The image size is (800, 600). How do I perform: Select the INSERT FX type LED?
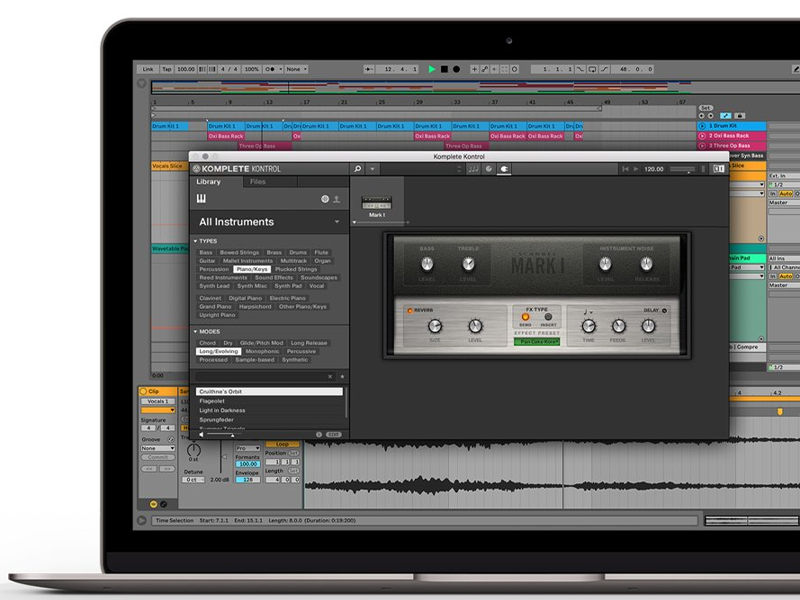point(548,317)
